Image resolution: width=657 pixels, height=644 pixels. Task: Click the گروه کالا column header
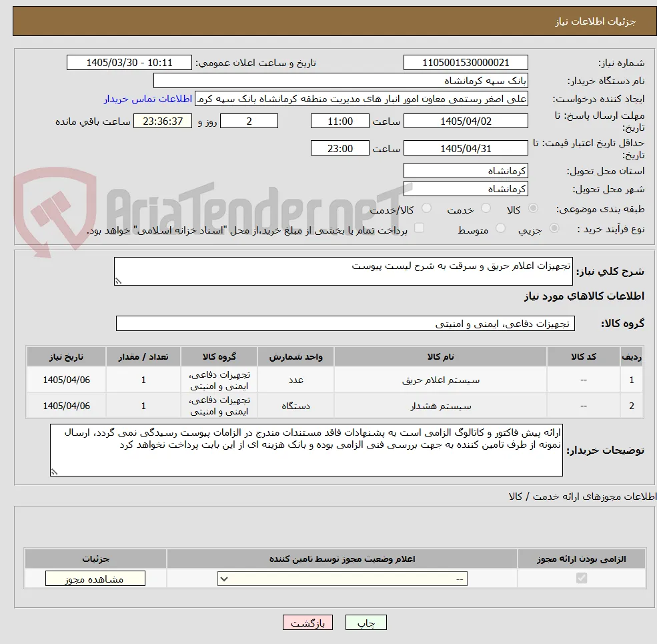219,356
